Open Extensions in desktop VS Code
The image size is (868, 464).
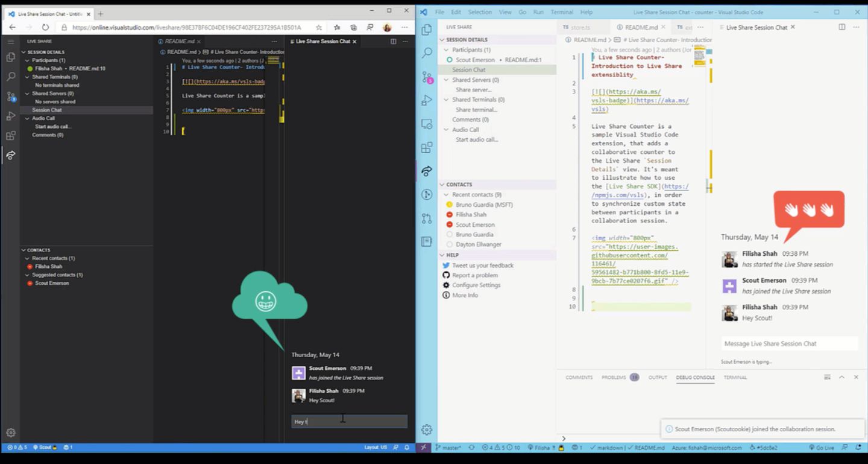coord(427,147)
